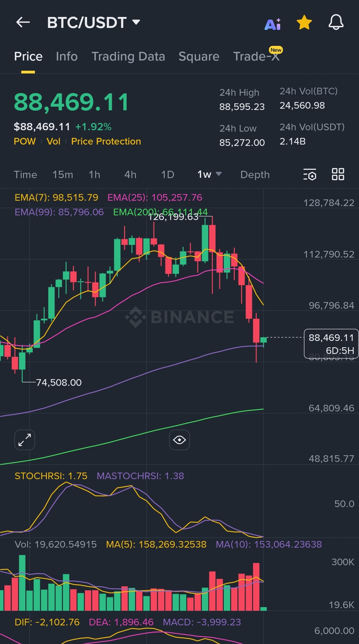Viewport: 359px width, 644px height.
Task: Click the STOCHRSI: 1.75 label
Action: (x=51, y=476)
